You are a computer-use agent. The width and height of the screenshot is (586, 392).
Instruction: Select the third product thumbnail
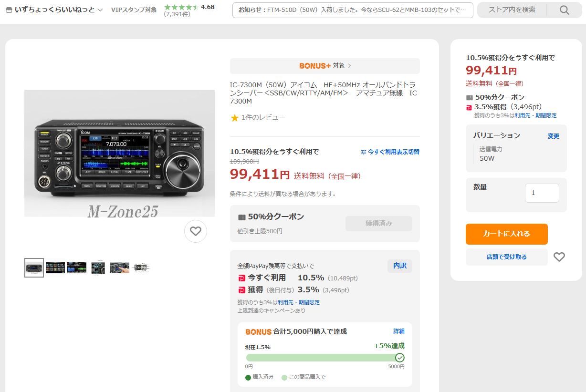tap(77, 268)
